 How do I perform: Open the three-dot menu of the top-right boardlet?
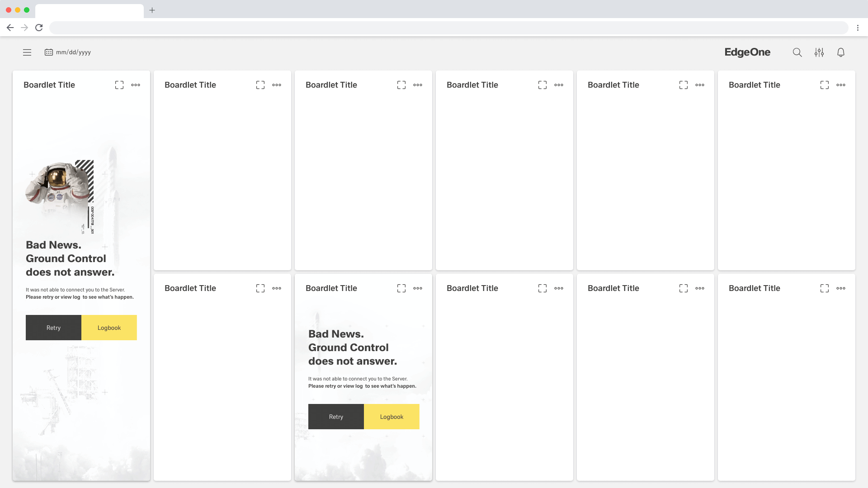841,85
